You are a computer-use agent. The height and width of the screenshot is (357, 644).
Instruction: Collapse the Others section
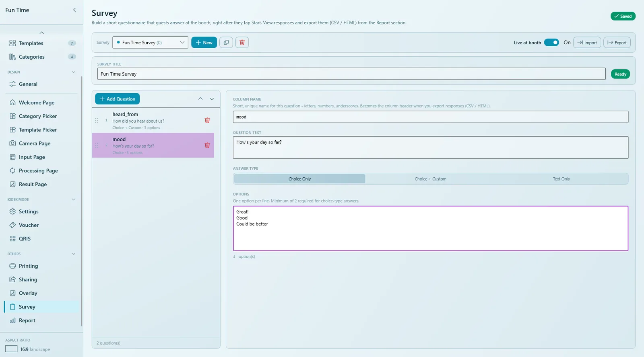click(x=74, y=254)
